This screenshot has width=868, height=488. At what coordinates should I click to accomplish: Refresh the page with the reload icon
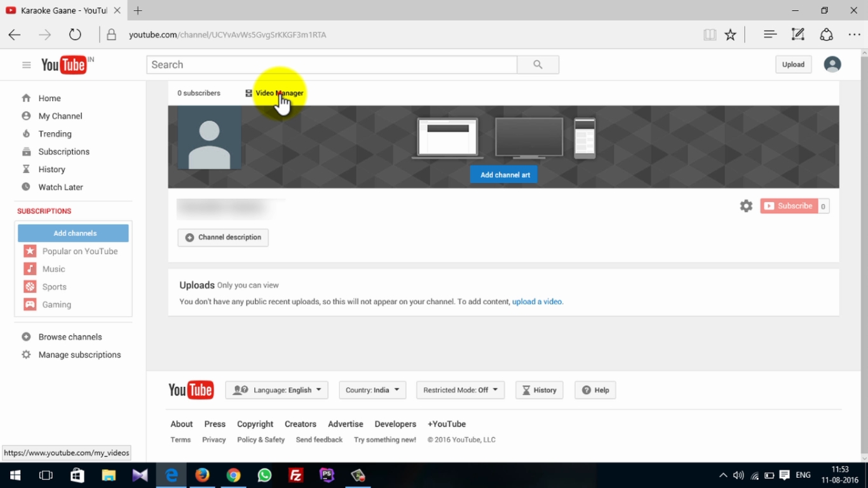75,35
